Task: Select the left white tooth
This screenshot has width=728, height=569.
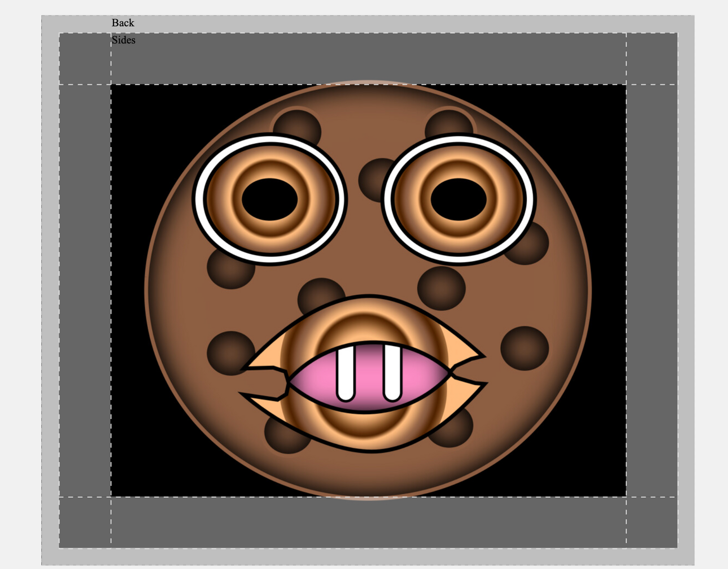Action: 346,374
